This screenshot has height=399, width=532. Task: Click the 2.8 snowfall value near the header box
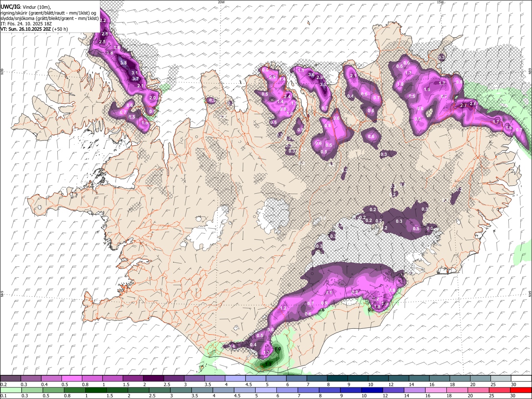coord(105,34)
